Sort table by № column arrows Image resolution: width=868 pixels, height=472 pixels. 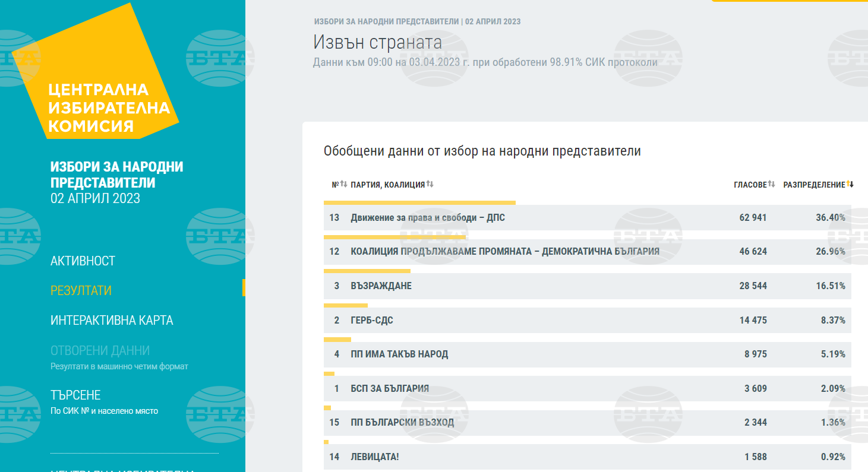pyautogui.click(x=343, y=185)
